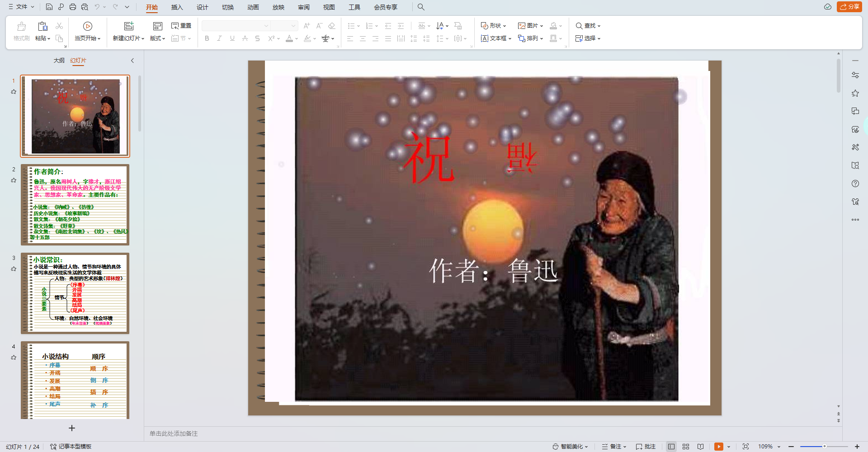Switch to Normal view in the status bar

[671, 447]
